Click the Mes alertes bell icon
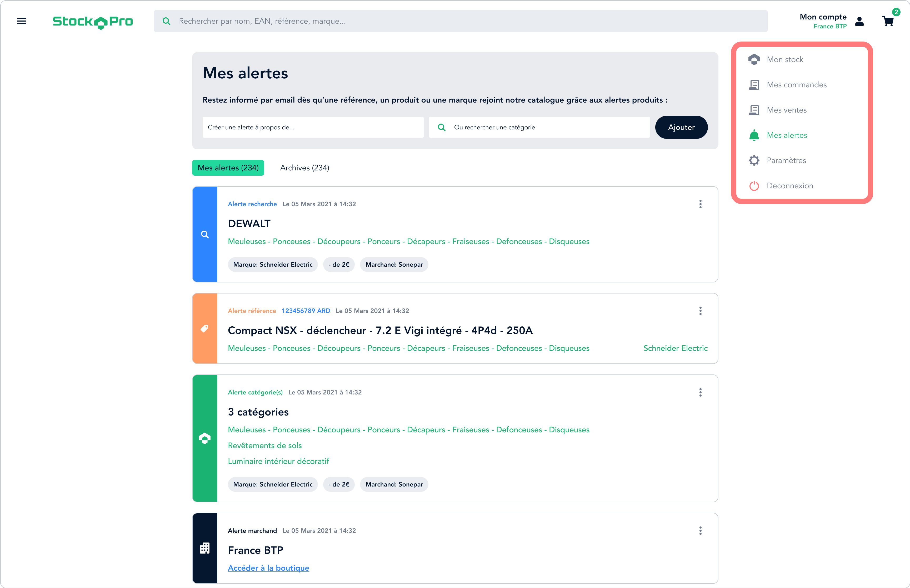 (x=754, y=135)
